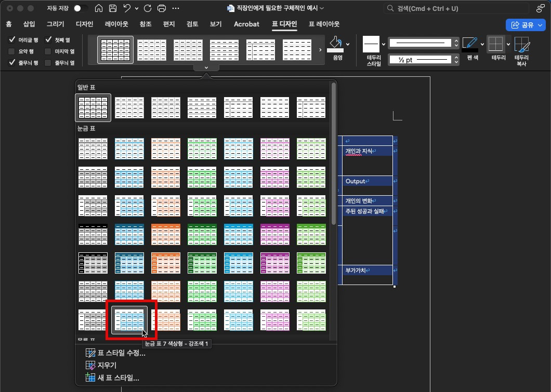Switch to the Acrobat tab
This screenshot has height=392, width=551.
tap(246, 24)
